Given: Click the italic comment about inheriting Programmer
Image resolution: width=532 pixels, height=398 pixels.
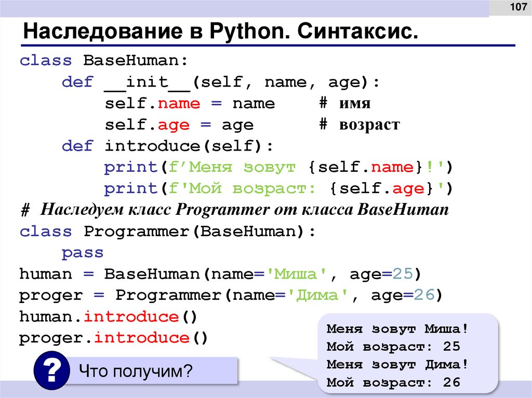Looking at the screenshot, I should [x=234, y=210].
